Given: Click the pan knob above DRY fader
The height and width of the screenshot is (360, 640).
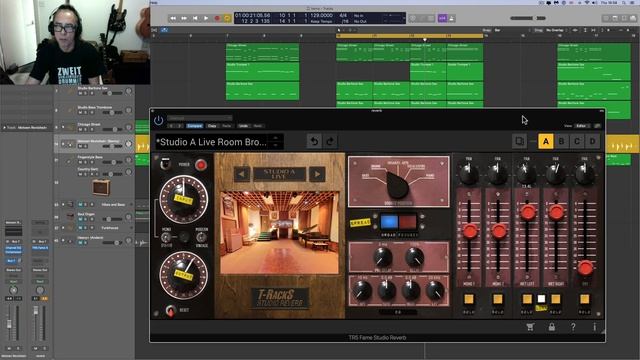Looking at the screenshot, I should 584,174.
